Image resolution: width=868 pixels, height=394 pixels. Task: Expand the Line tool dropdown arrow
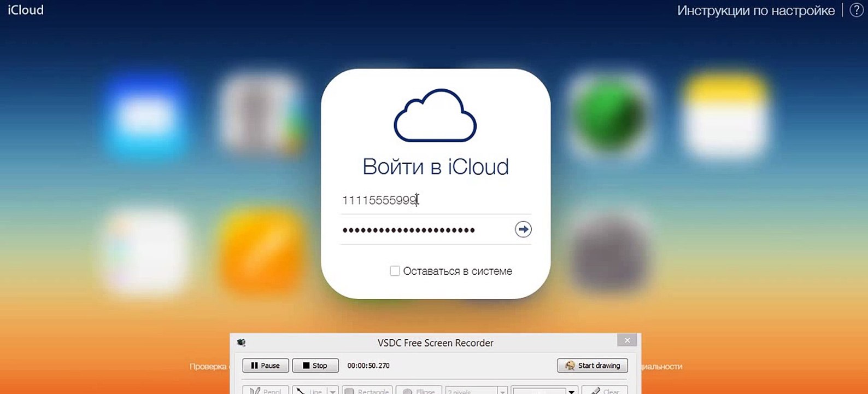tap(332, 391)
